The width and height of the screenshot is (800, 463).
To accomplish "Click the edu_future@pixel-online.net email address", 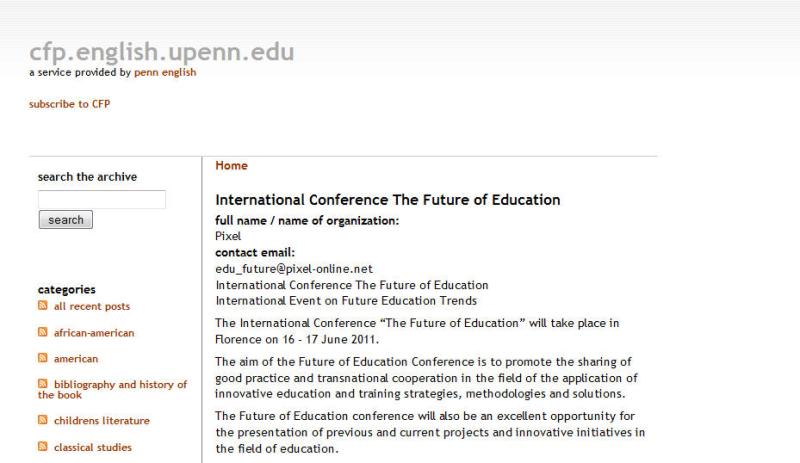I will point(294,268).
